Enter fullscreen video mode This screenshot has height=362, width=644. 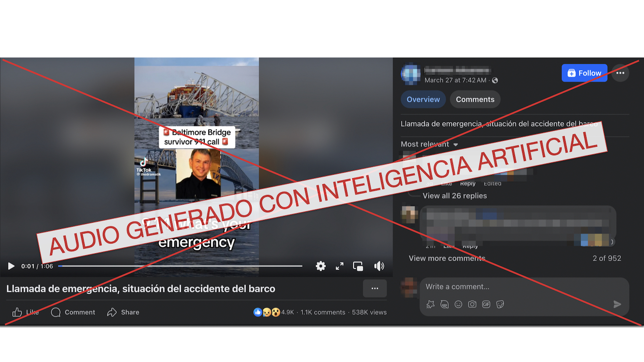coord(339,266)
